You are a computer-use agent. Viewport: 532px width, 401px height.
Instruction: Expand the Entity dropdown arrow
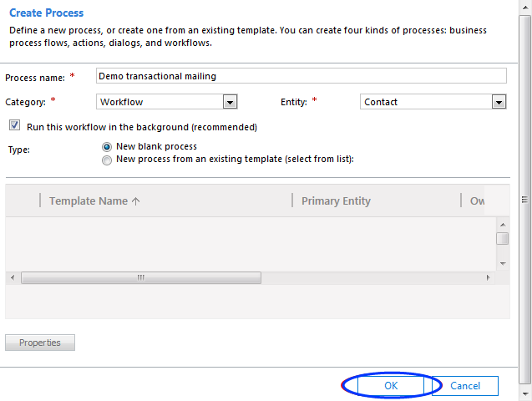tap(499, 102)
